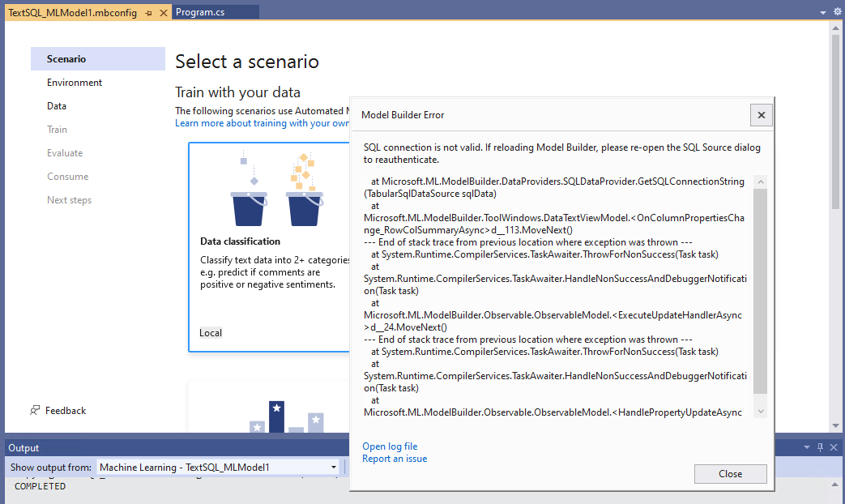Pin the Output window
Screen dimensions: 845x504
[820, 446]
